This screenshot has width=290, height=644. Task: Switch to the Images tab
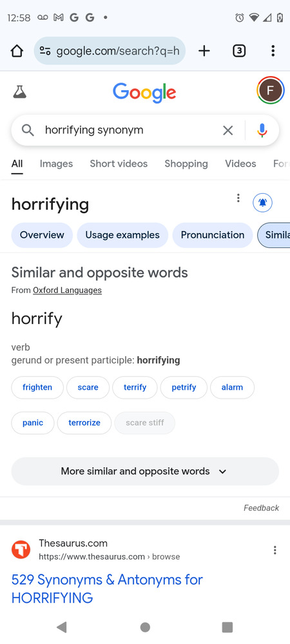tap(56, 164)
